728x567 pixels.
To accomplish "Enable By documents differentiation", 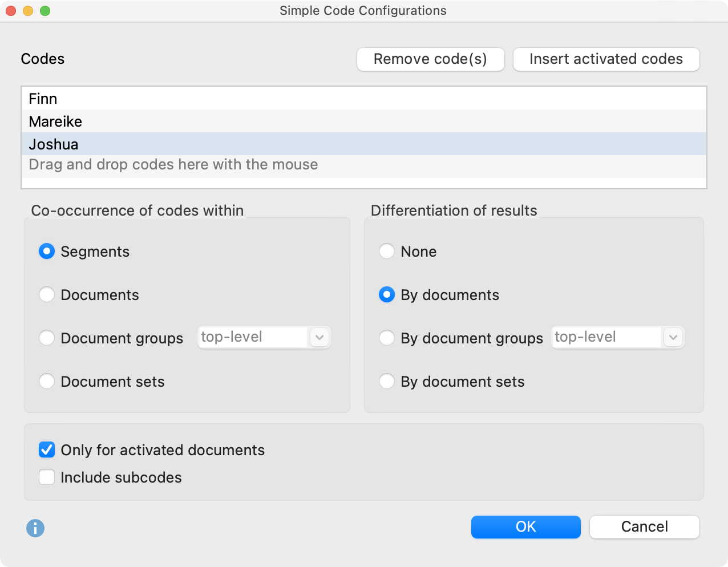I will click(x=386, y=295).
